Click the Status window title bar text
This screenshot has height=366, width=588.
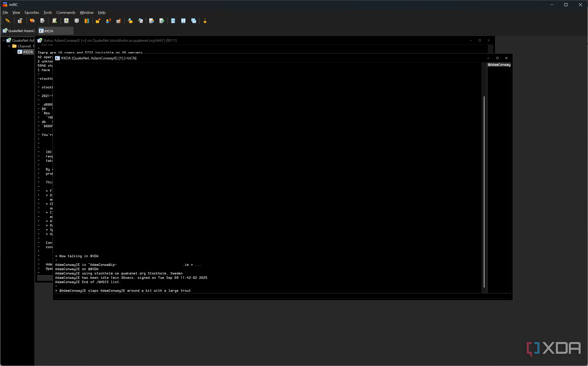[x=110, y=41]
